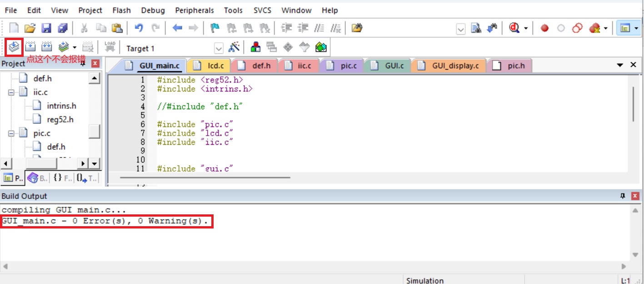Screen dimensions: 644x284
Task: Click the Open file folder icon
Action: (x=30, y=28)
